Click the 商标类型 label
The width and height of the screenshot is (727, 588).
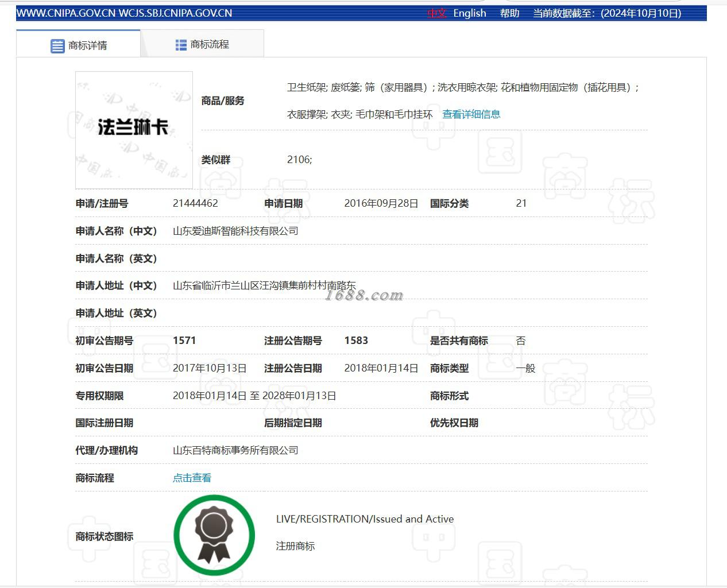449,368
